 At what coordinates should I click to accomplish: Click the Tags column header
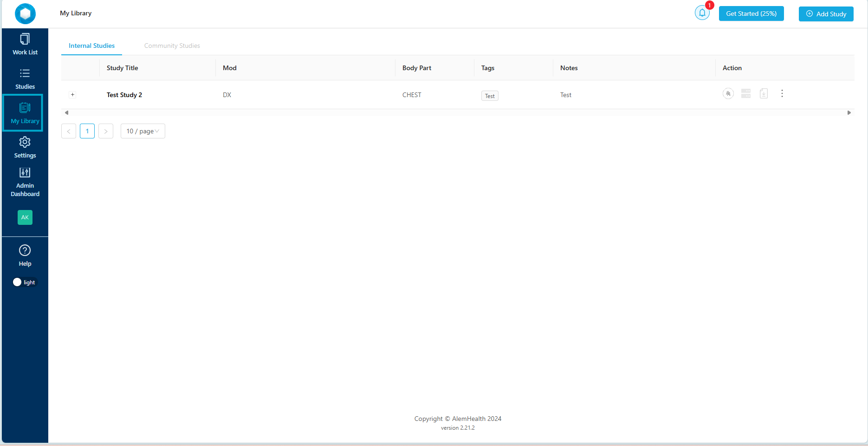tap(488, 68)
